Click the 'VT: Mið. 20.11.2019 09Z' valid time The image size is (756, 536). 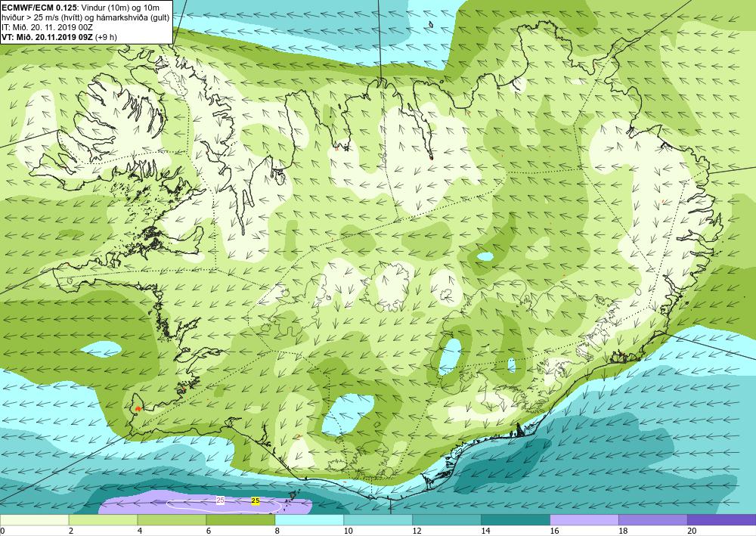tap(47, 37)
